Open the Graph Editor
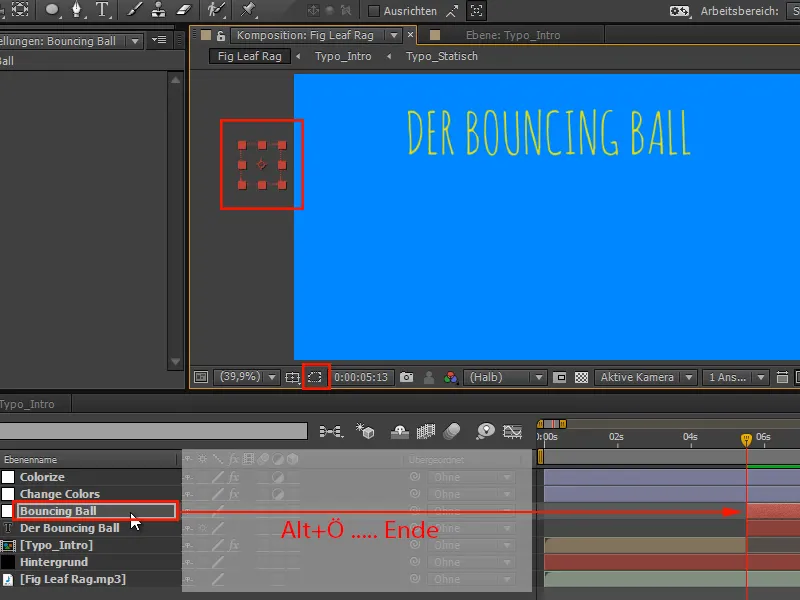 pos(512,433)
